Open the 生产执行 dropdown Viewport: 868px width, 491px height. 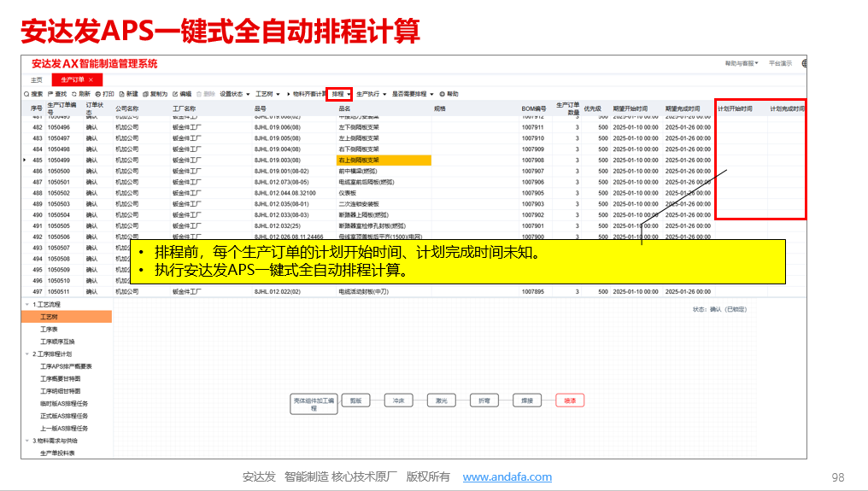pyautogui.click(x=371, y=94)
